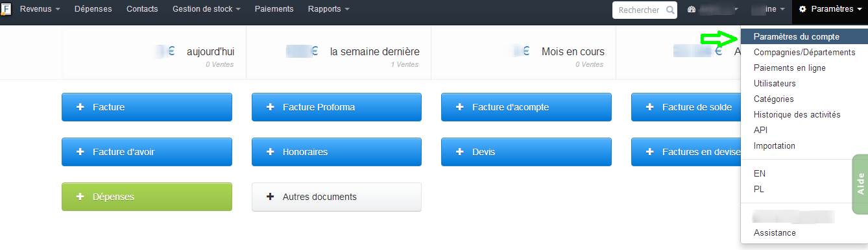The image size is (868, 250).
Task: Click plus icon on Devis button
Action: [460, 152]
